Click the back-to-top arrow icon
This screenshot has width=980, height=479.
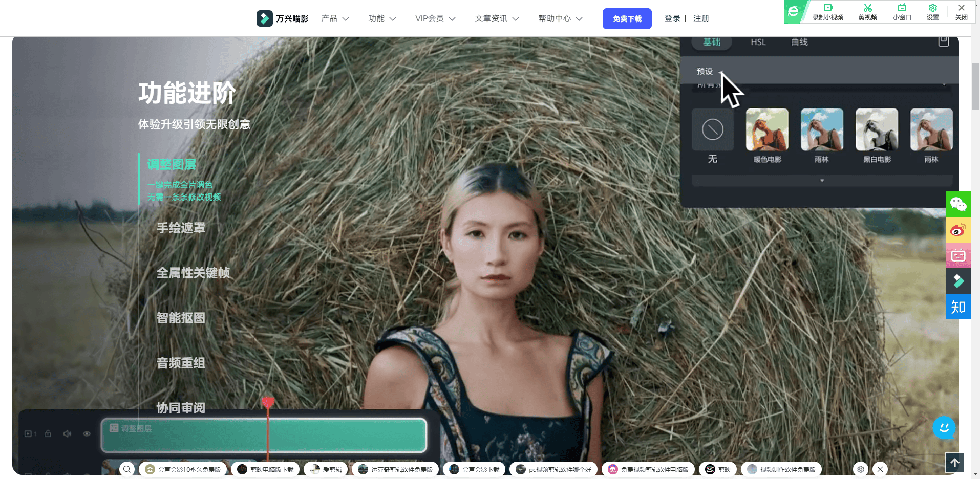click(x=954, y=462)
